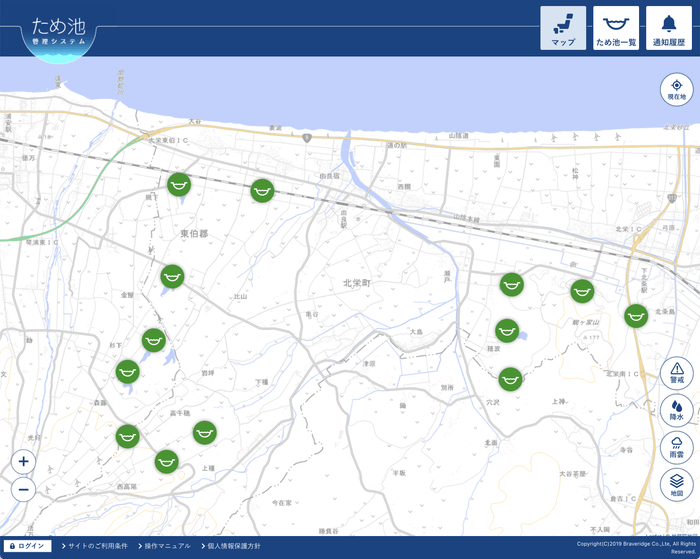Zoom in with the plus button
Image resolution: width=700 pixels, height=559 pixels.
coord(24,462)
